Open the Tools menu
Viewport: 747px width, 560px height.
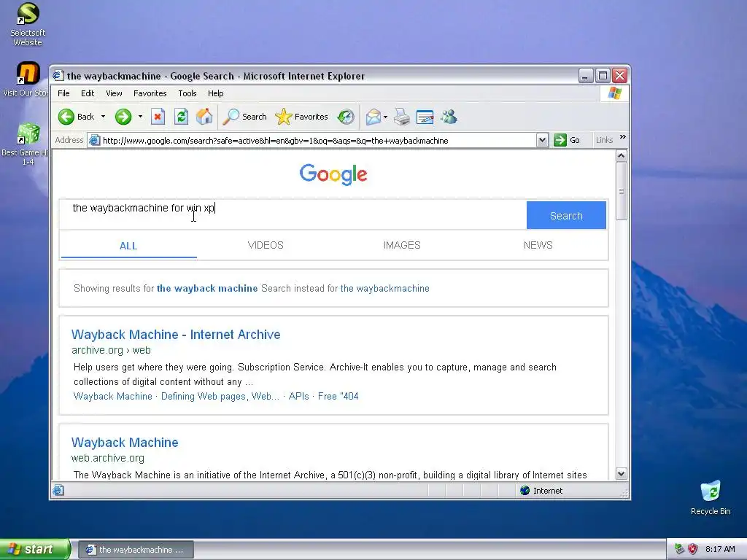tap(187, 93)
